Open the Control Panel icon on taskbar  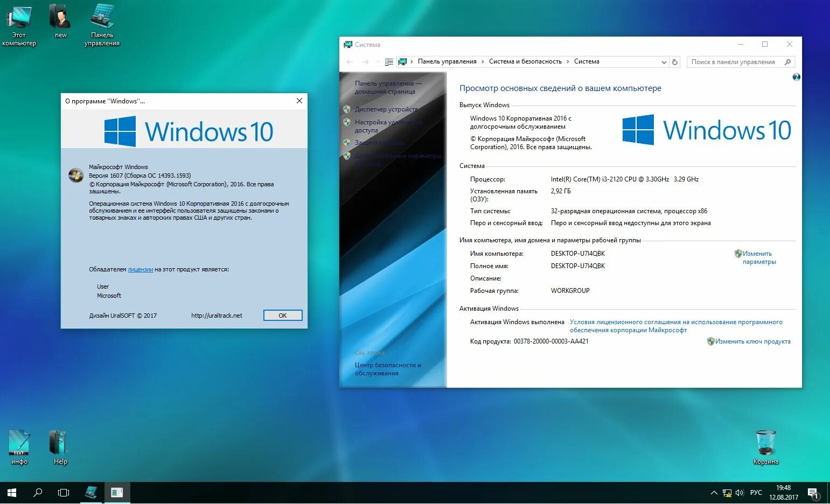pos(91,492)
